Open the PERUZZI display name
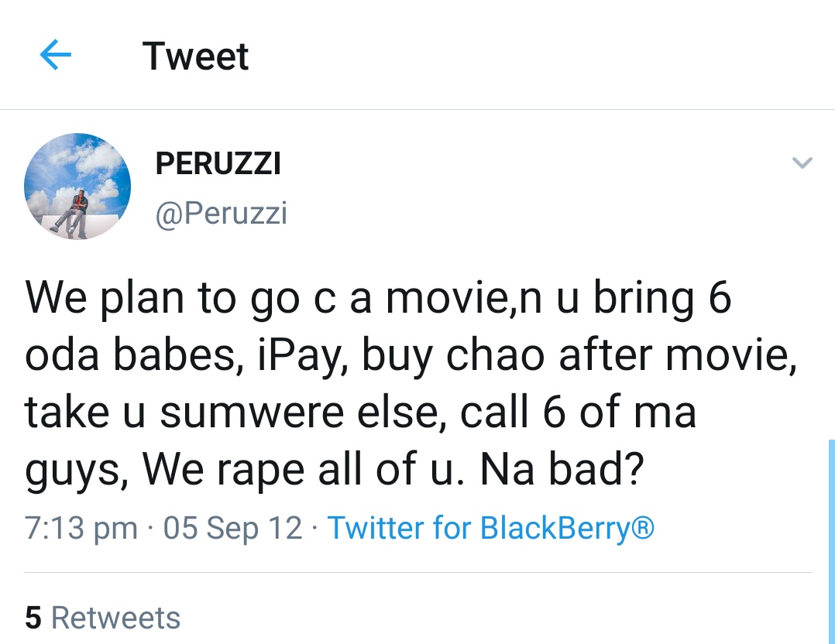 pos(218,163)
